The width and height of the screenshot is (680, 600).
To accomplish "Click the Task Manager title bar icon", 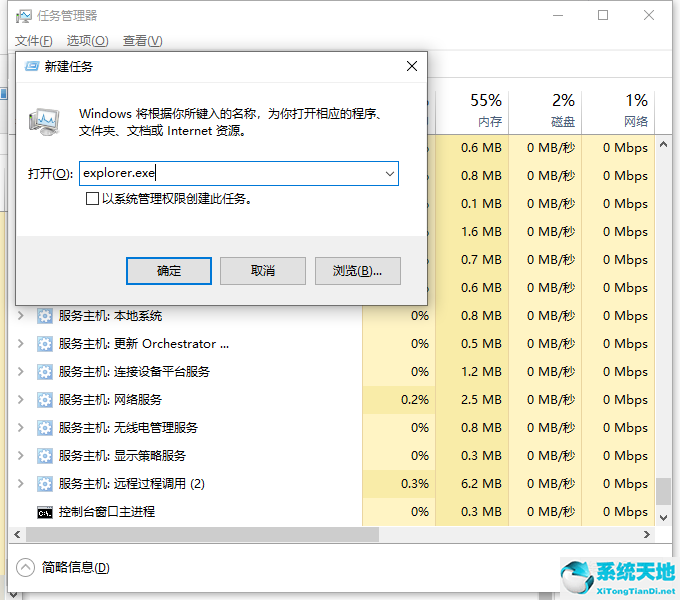I will (x=23, y=16).
